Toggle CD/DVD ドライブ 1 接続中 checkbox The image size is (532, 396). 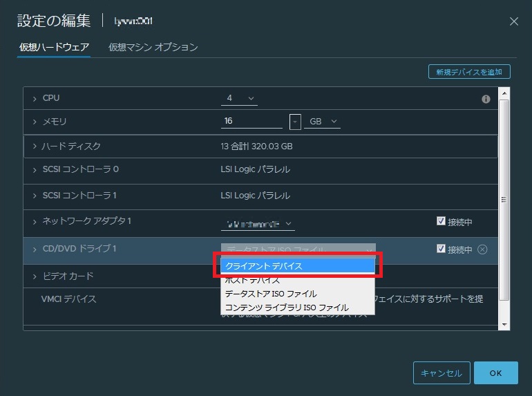click(441, 249)
